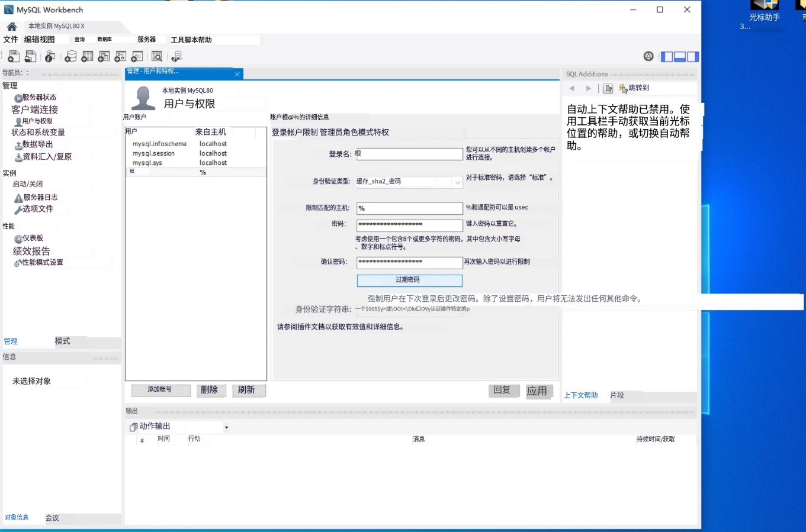Image resolution: width=806 pixels, height=532 pixels.
Task: Create a new view toolbar icon
Action: click(104, 56)
